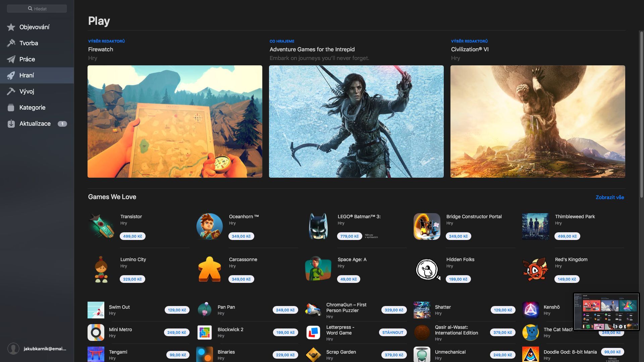Switch to the Práce section
The width and height of the screenshot is (644, 362).
27,59
